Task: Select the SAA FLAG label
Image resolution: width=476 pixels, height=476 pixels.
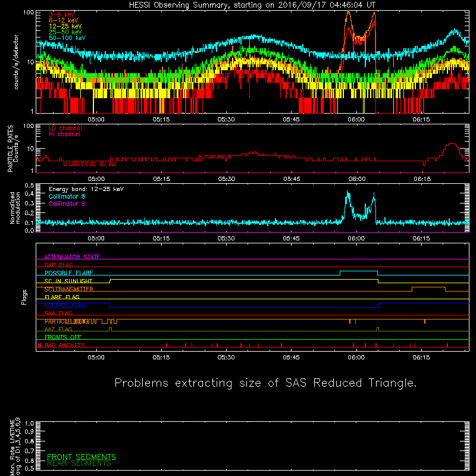Action: tap(58, 314)
